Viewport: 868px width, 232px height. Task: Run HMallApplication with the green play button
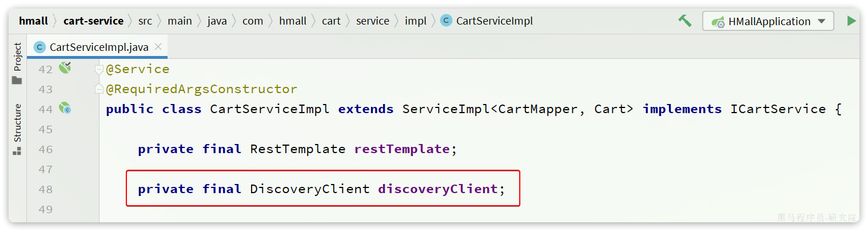pyautogui.click(x=851, y=21)
